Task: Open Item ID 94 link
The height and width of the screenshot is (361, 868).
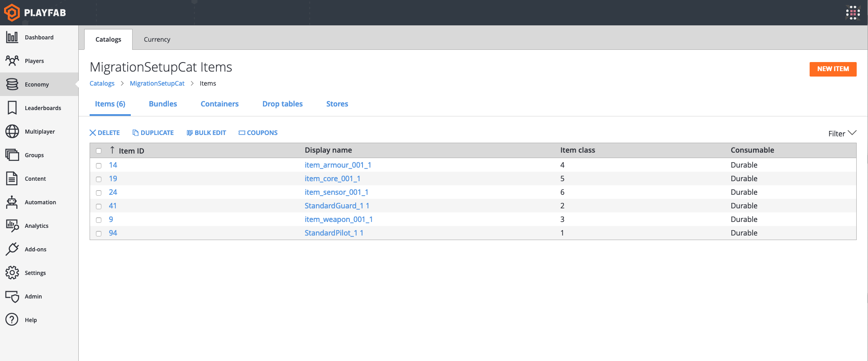Action: [x=113, y=233]
